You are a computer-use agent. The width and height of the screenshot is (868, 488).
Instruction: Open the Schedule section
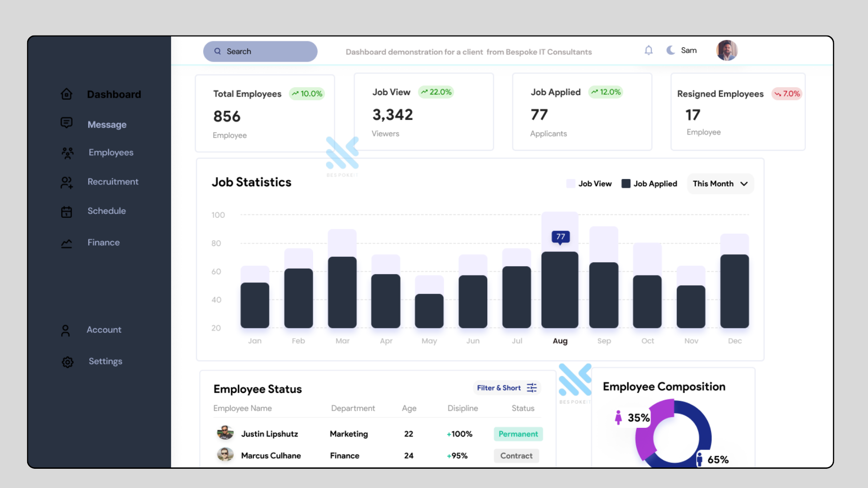(107, 210)
